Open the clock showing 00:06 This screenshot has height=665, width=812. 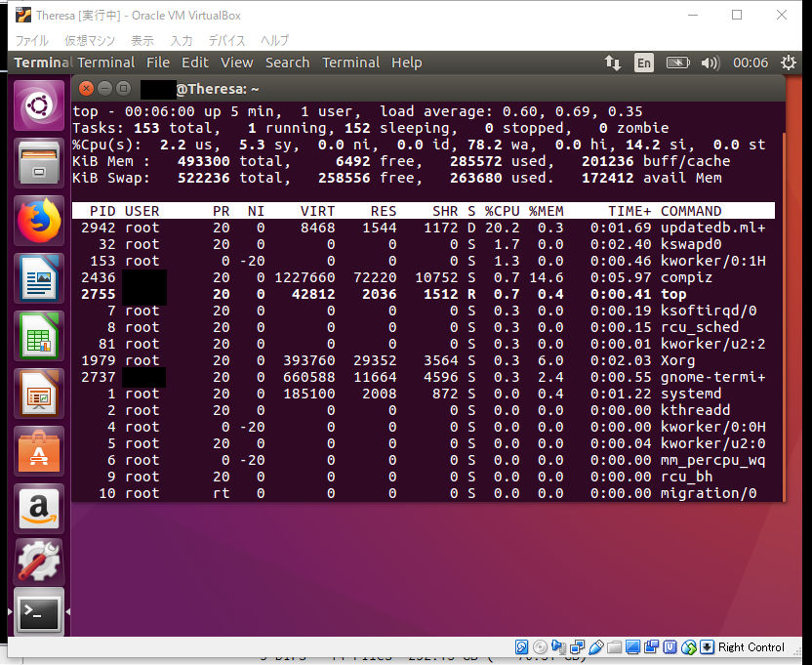pos(750,62)
